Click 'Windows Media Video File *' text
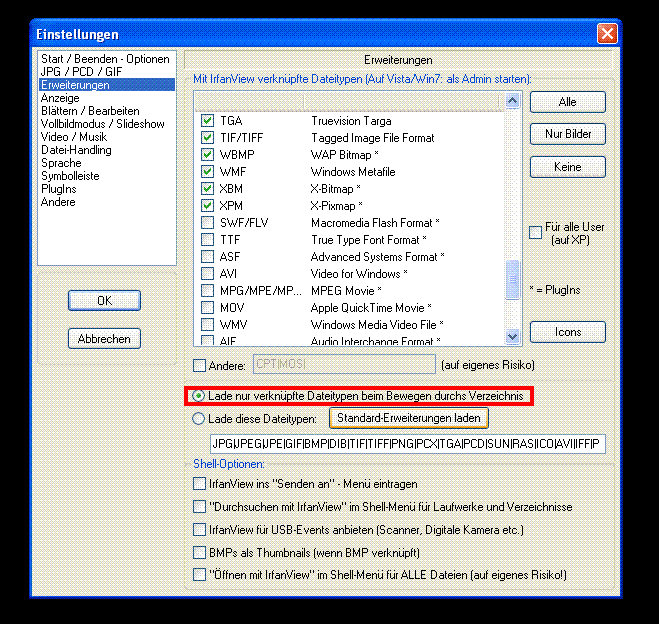Image resolution: width=659 pixels, height=624 pixels. coord(377,325)
